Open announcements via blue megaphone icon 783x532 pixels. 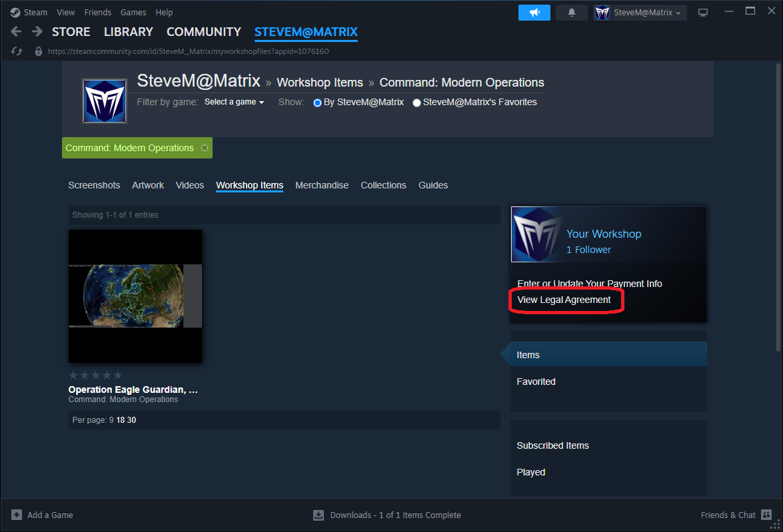534,13
